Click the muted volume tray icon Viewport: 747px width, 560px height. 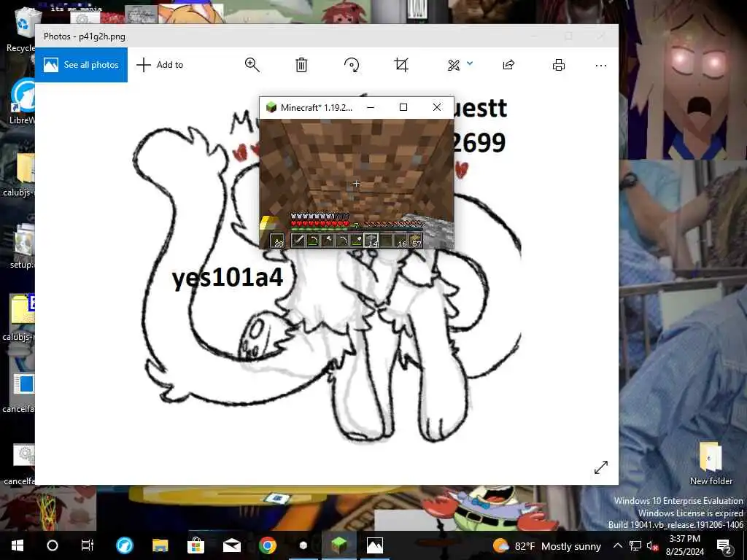[651, 546]
